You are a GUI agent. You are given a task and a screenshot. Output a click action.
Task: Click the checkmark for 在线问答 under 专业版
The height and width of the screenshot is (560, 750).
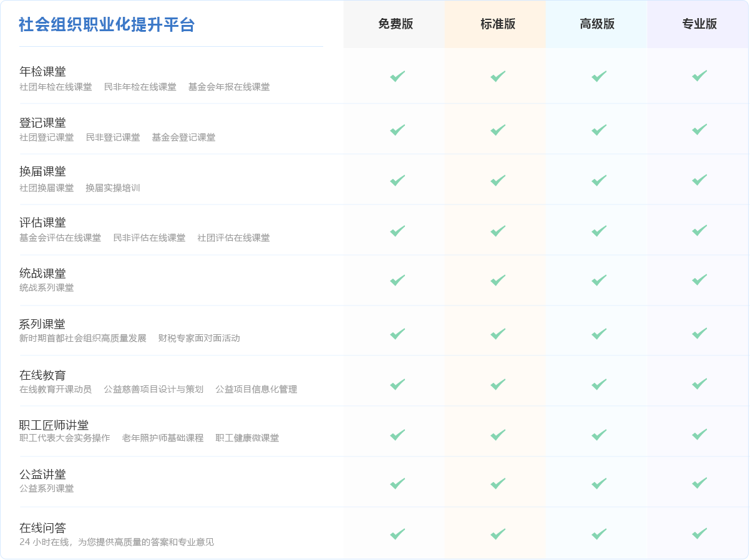[698, 534]
